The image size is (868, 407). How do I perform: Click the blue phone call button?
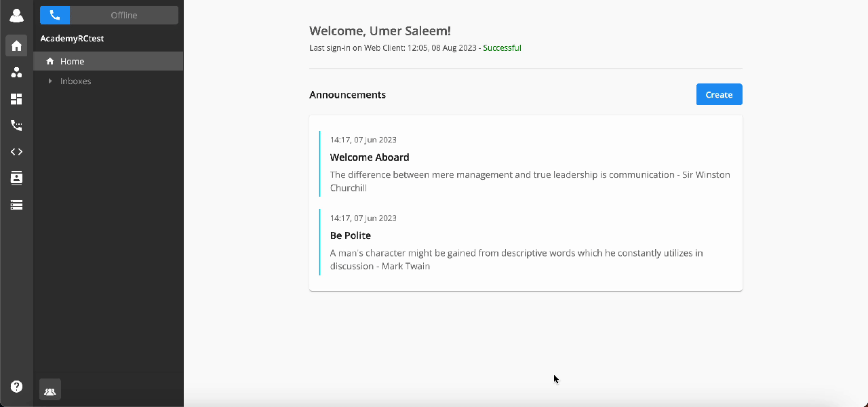(55, 15)
